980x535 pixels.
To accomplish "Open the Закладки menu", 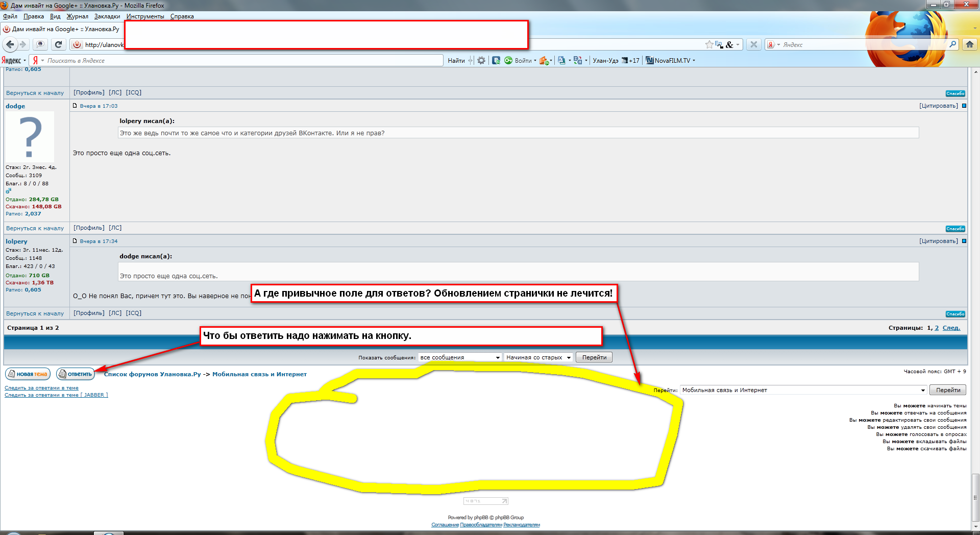I will click(107, 16).
